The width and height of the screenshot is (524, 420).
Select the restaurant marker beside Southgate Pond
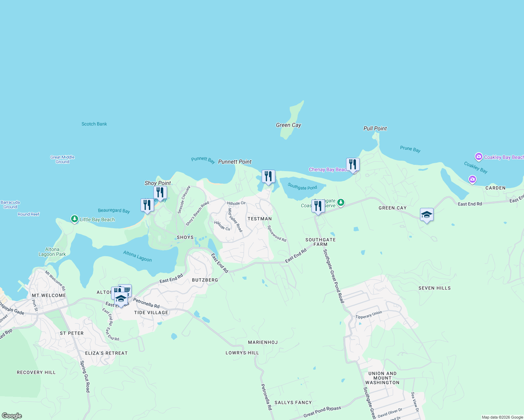point(268,176)
